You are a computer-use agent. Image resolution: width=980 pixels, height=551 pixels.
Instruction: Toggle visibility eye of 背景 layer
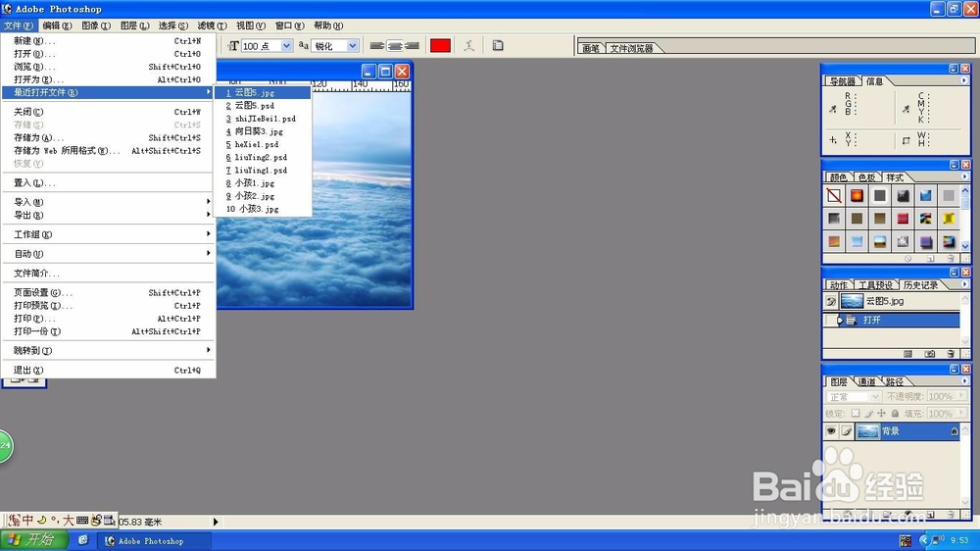click(831, 431)
